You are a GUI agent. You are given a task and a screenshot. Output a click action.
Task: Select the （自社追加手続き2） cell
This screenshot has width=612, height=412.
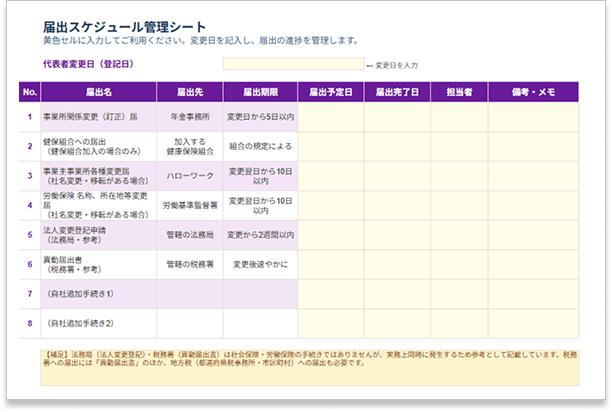(99, 323)
